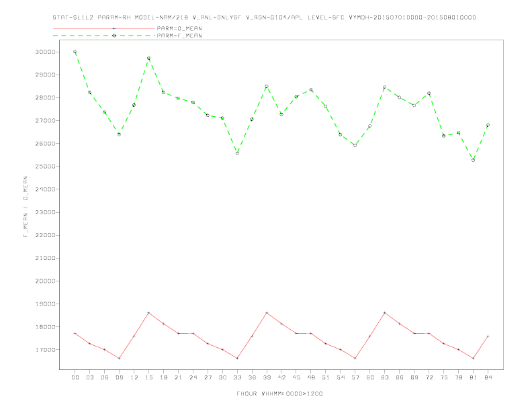Click red O_MEAN trough at hour 57
This screenshot has height=411, width=532.
pyautogui.click(x=355, y=358)
